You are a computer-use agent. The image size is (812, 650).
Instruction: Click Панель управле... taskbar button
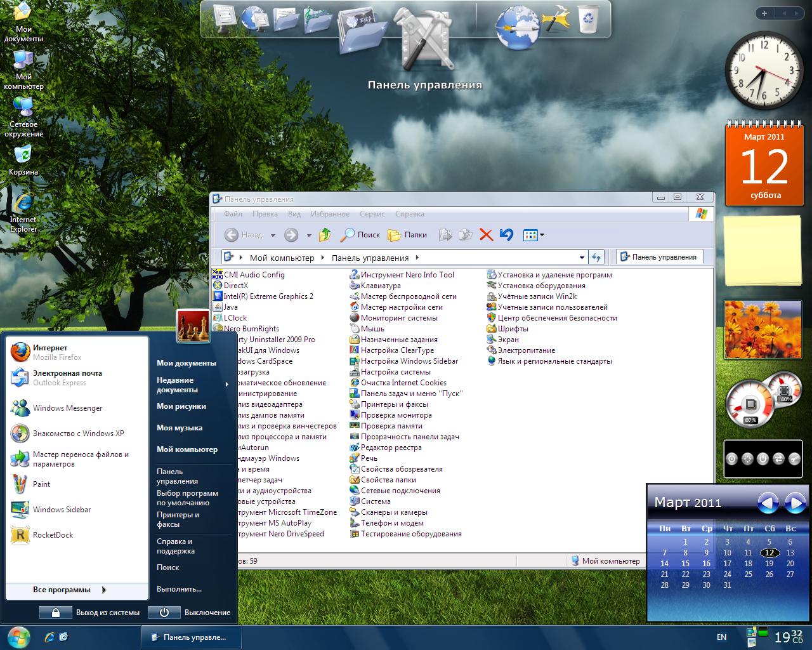191,637
